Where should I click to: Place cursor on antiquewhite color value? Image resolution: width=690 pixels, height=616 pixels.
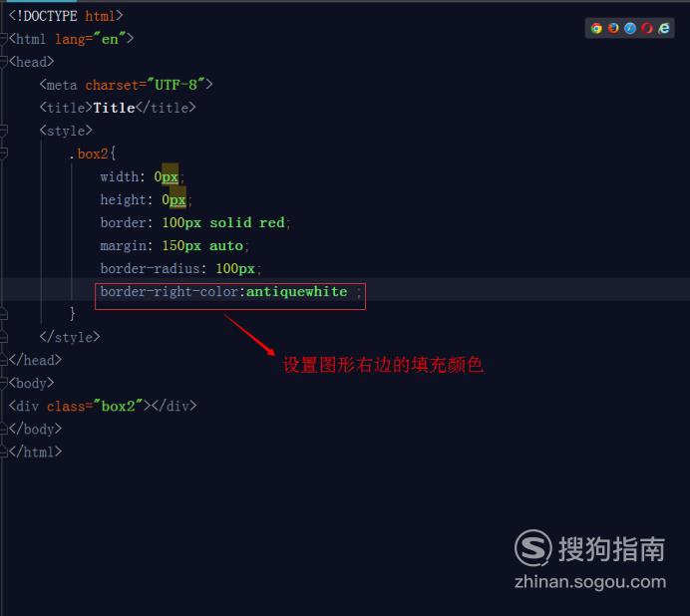pyautogui.click(x=296, y=291)
